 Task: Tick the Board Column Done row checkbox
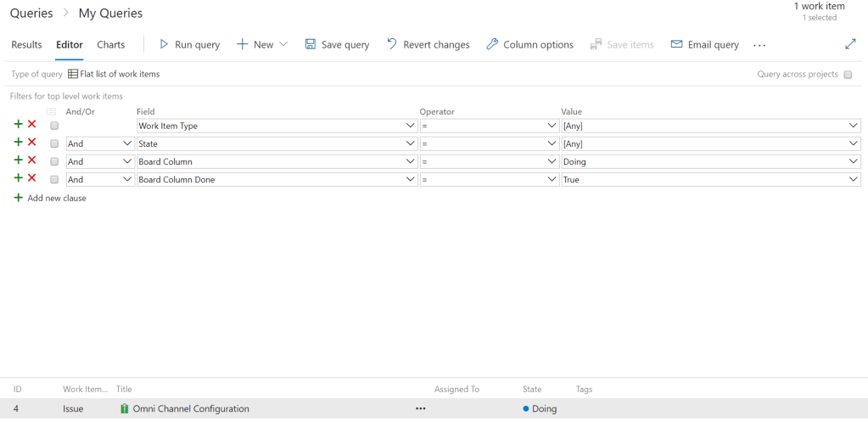pos(54,179)
